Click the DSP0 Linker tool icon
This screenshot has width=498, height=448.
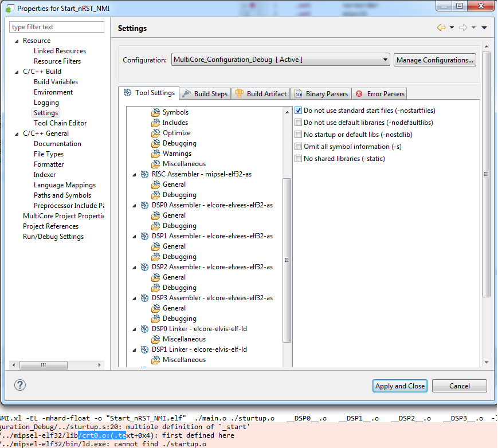144,329
